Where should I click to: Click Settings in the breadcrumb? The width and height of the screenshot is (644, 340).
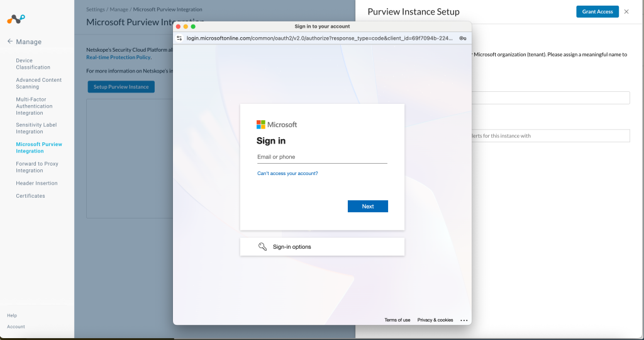tap(96, 9)
